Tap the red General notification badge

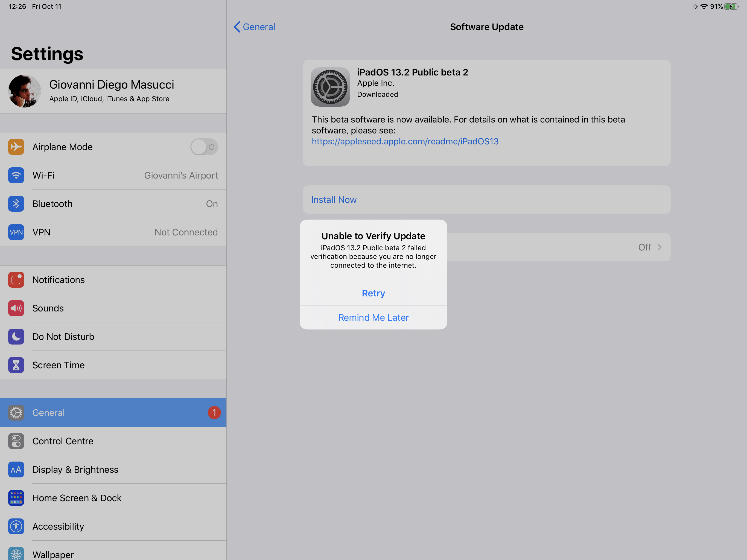coord(214,412)
